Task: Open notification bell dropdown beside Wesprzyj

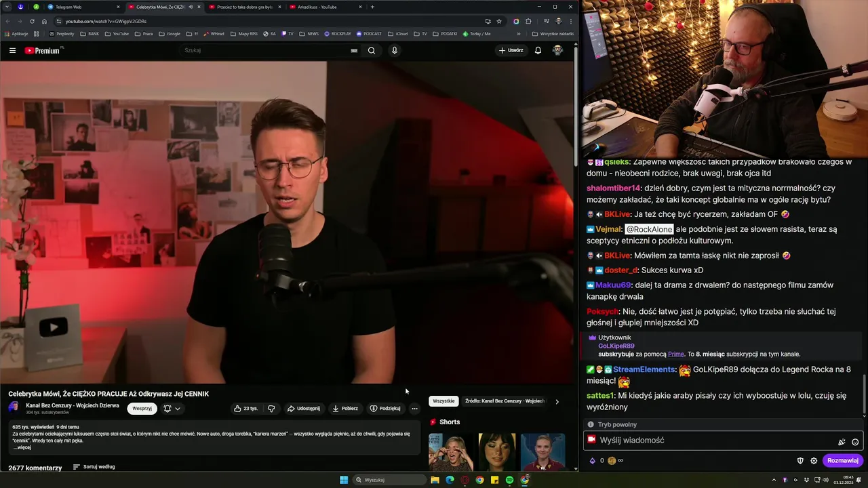Action: pyautogui.click(x=172, y=409)
